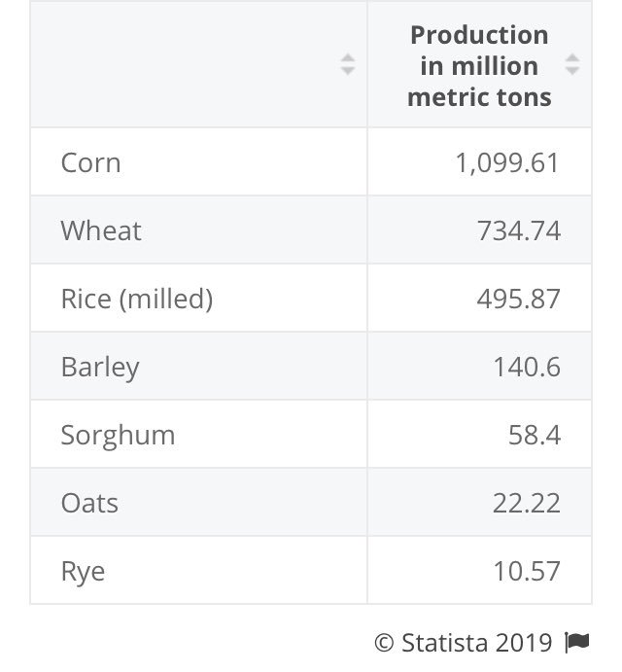Screen dimensions: 622x672
Task: Open the © Statista 2019 link
Action: (463, 643)
